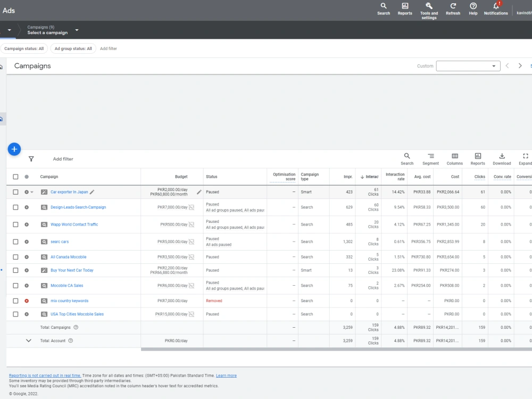Expand Total: Account chevron

29,340
